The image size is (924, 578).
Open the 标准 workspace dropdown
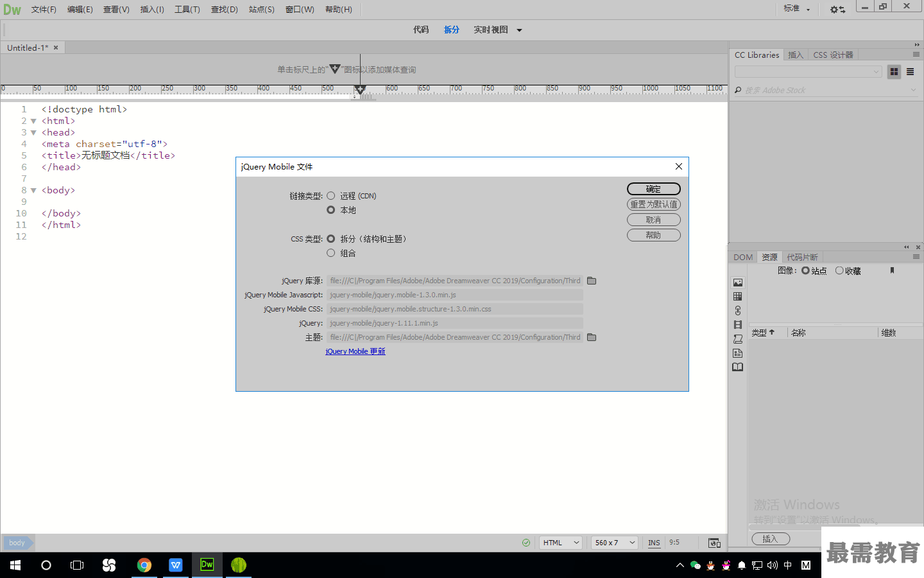tap(796, 9)
